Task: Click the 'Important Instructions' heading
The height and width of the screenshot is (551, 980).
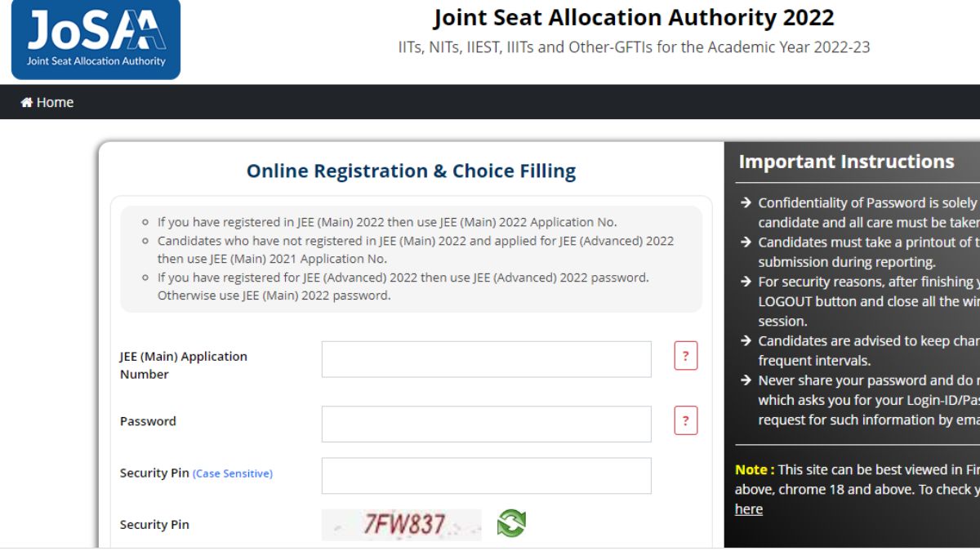Action: click(846, 162)
